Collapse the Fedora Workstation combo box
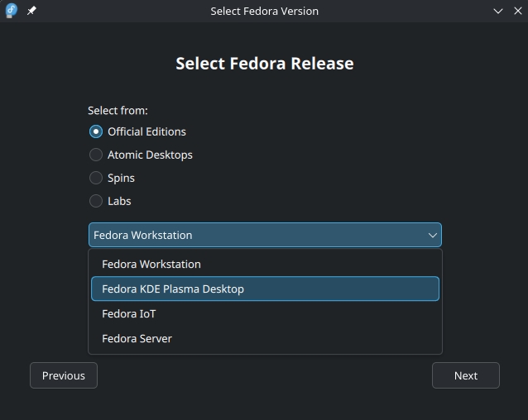 coord(265,235)
